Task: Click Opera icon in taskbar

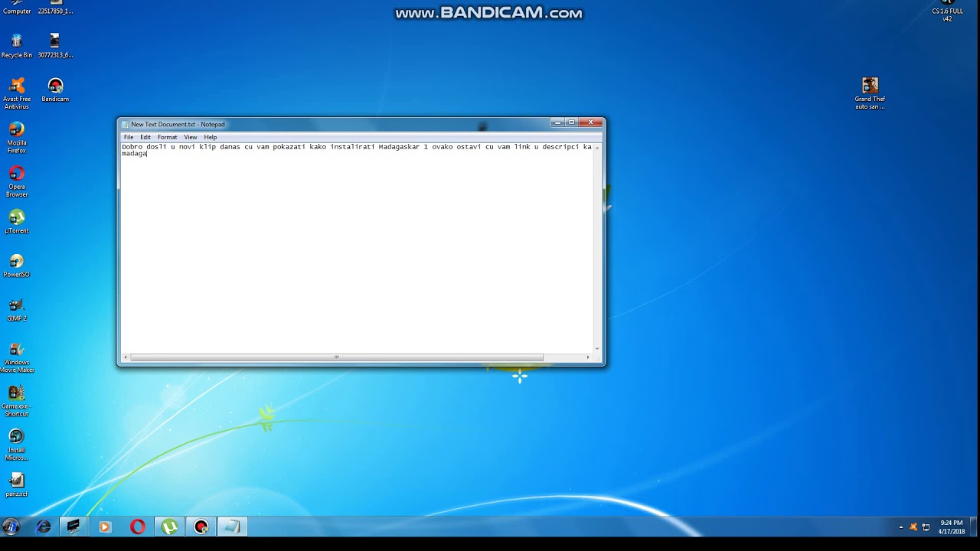Action: [138, 527]
